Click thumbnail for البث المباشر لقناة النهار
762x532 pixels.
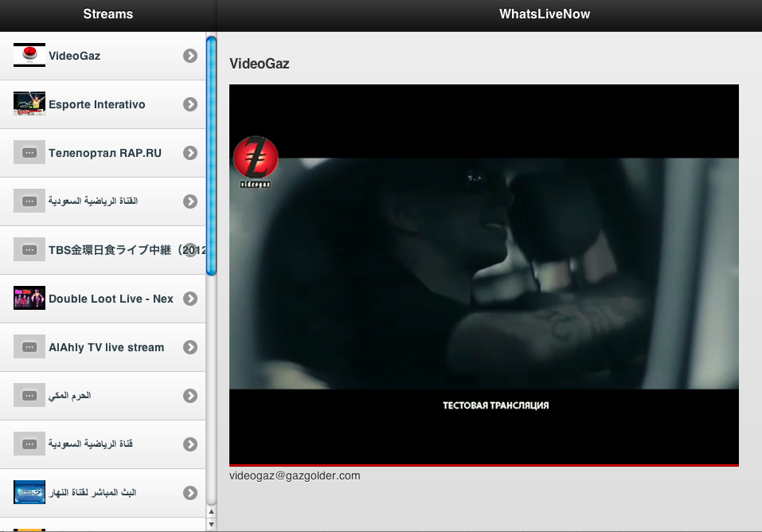tap(29, 493)
